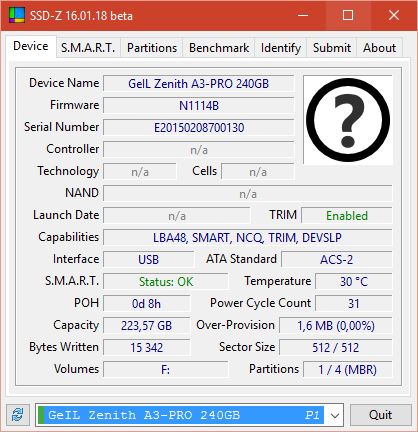Click the Cells n/a field
This screenshot has width=418, height=432.
[x=258, y=172]
